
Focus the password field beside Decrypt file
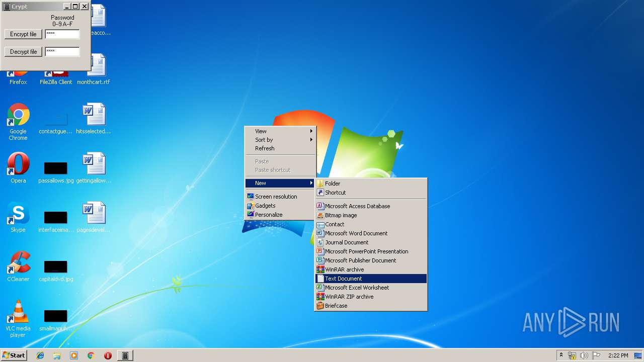pos(62,52)
